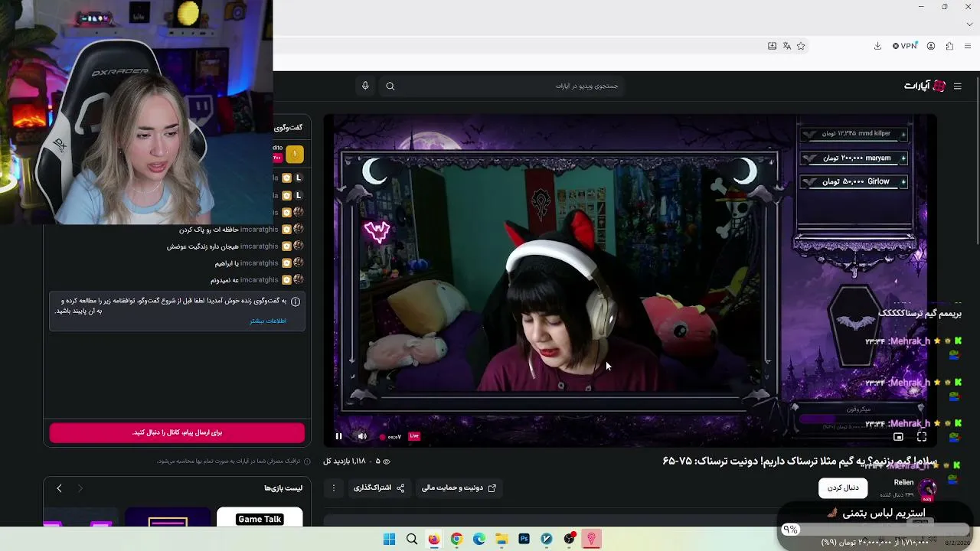Open the دونیت و حمایت مالی donation link
Screen dimensions: 980x551
459,487
